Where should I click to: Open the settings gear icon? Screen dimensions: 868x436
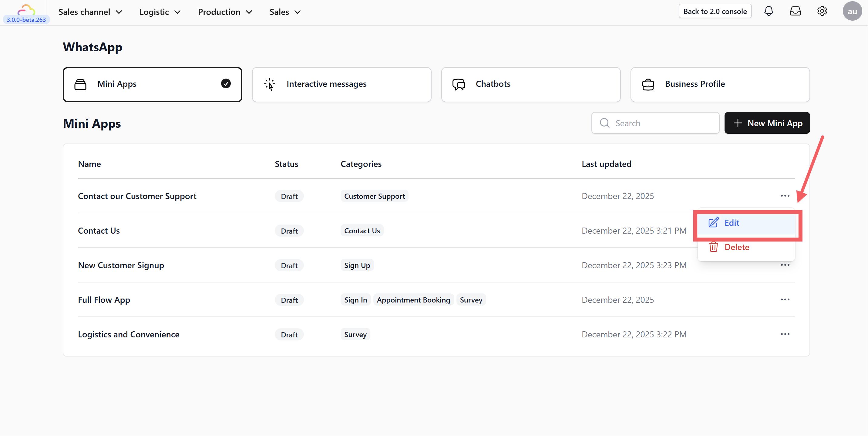click(822, 11)
